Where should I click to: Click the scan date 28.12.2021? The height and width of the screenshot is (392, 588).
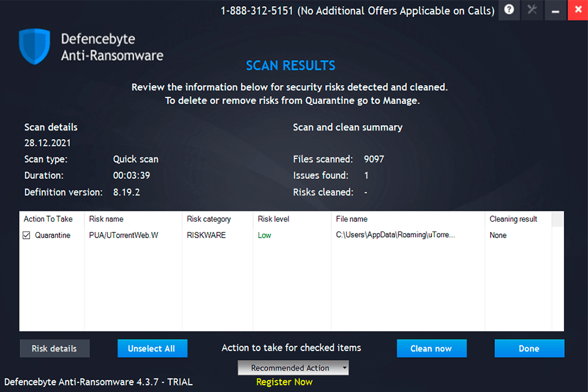click(48, 143)
